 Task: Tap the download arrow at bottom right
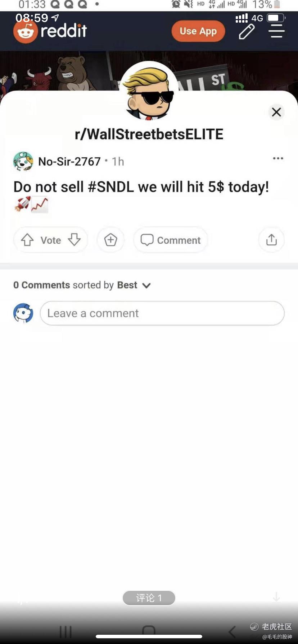(276, 597)
